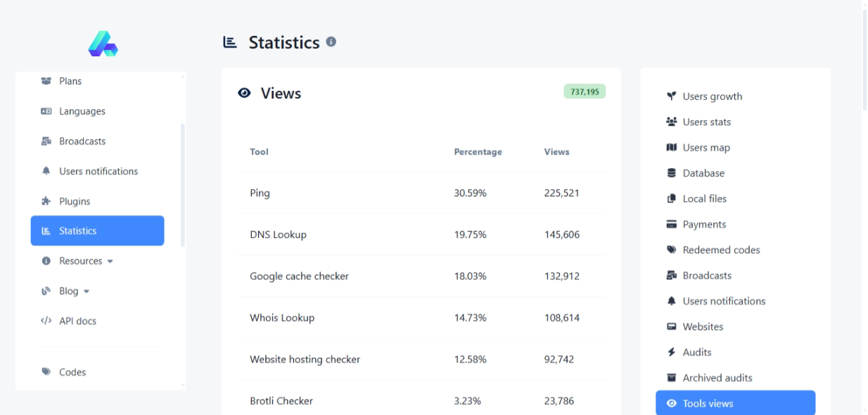Click the Redeemed codes tag icon
This screenshot has height=415, width=868.
pos(671,250)
